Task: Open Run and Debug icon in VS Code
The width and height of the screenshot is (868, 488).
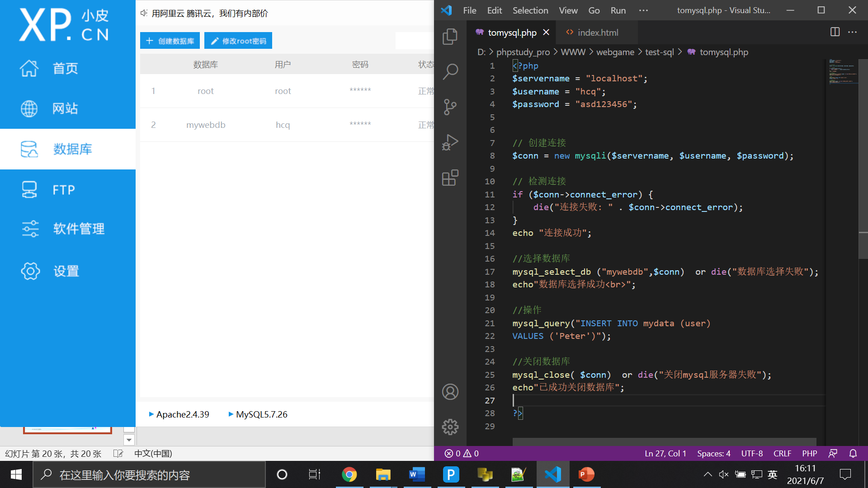Action: pos(450,142)
